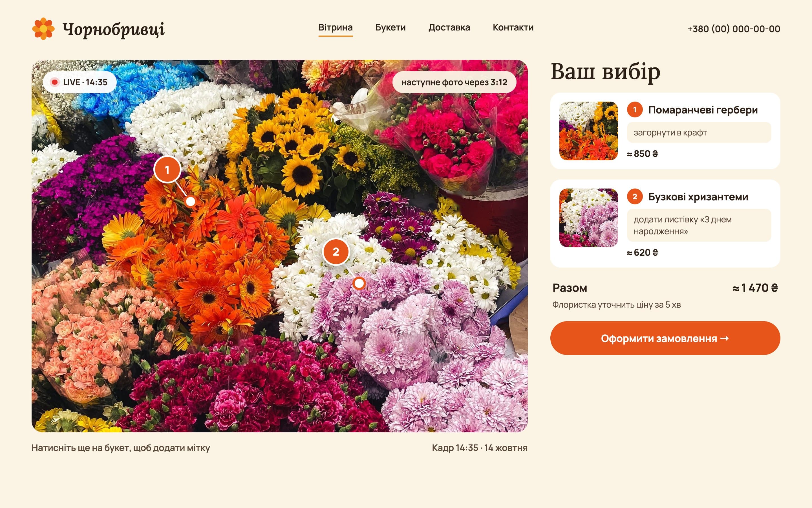This screenshot has height=508, width=812.
Task: Open the Бузкові хризантеми thumbnail
Action: coord(588,218)
